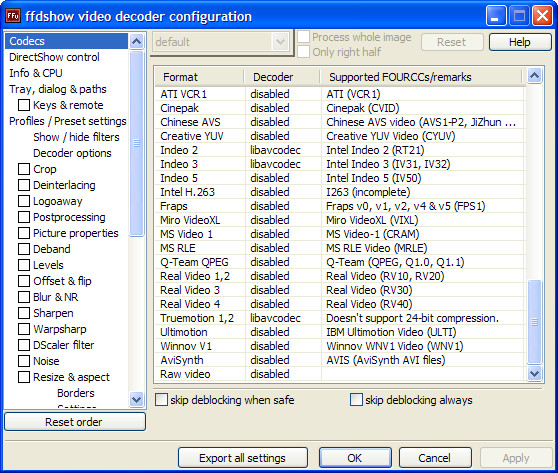Viewport: 558px width, 473px height.
Task: Click the ffdshow title bar icon
Action: click(x=13, y=16)
